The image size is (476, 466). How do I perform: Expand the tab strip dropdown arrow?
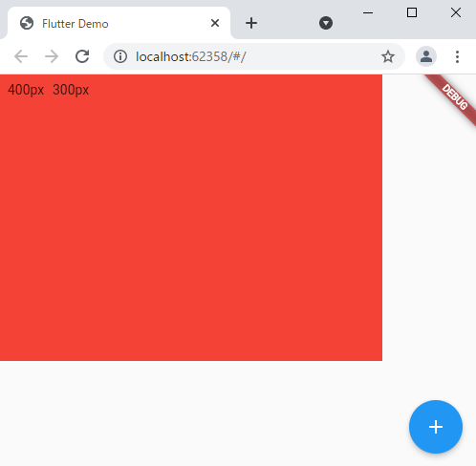tap(326, 23)
